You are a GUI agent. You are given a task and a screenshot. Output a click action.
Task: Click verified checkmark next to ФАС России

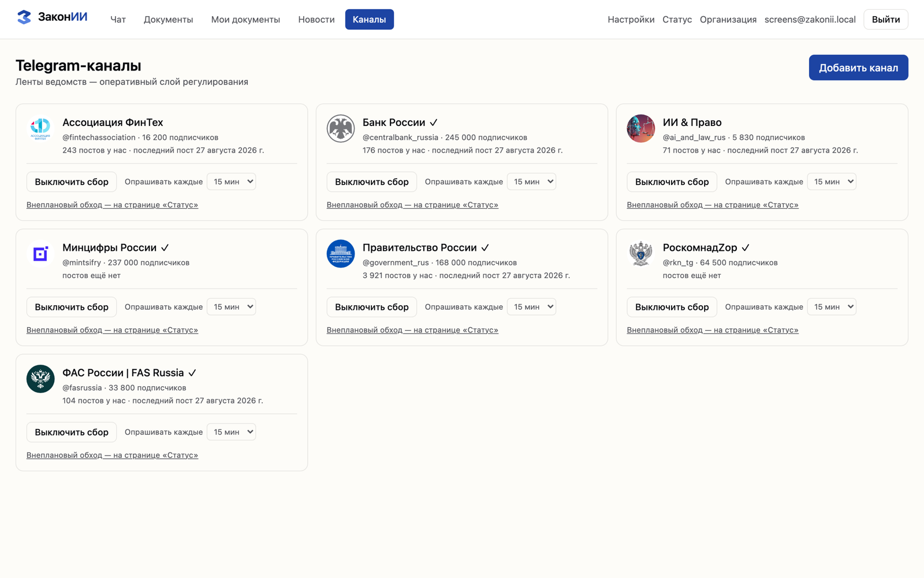coord(192,373)
